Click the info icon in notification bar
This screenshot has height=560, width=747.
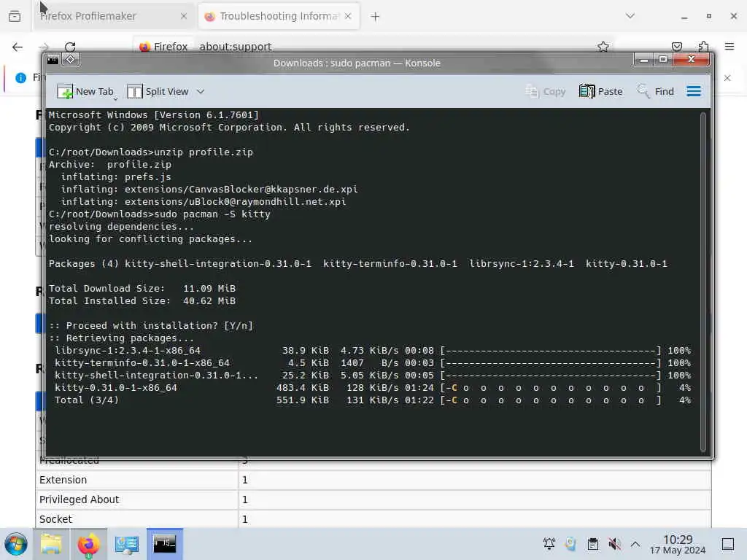tap(20, 77)
